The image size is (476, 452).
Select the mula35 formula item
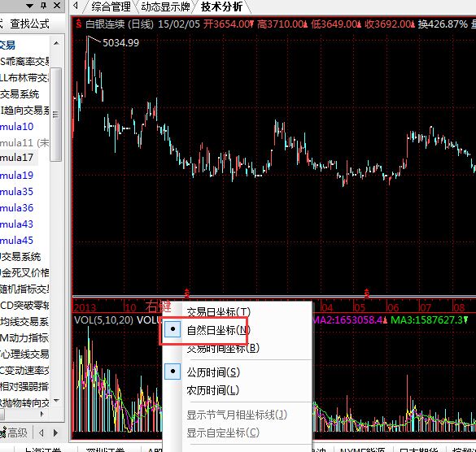(x=17, y=192)
